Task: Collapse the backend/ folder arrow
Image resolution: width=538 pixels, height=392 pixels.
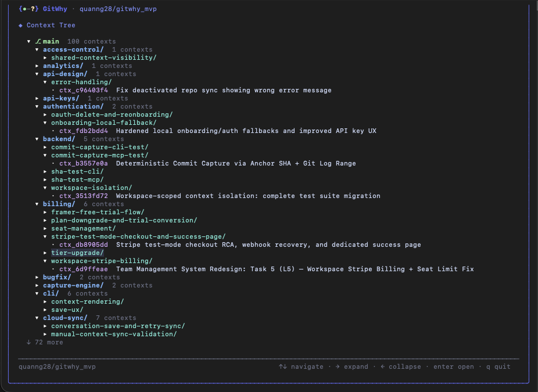Action: [37, 139]
